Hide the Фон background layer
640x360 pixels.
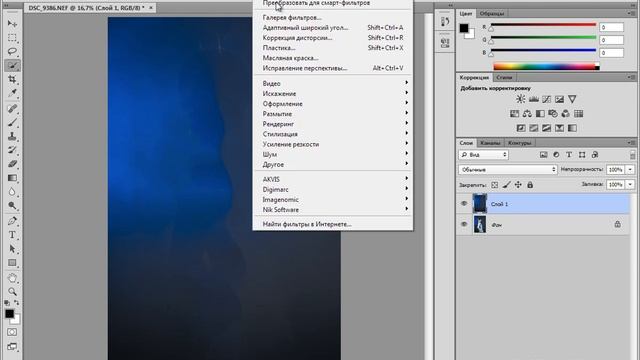coord(464,224)
